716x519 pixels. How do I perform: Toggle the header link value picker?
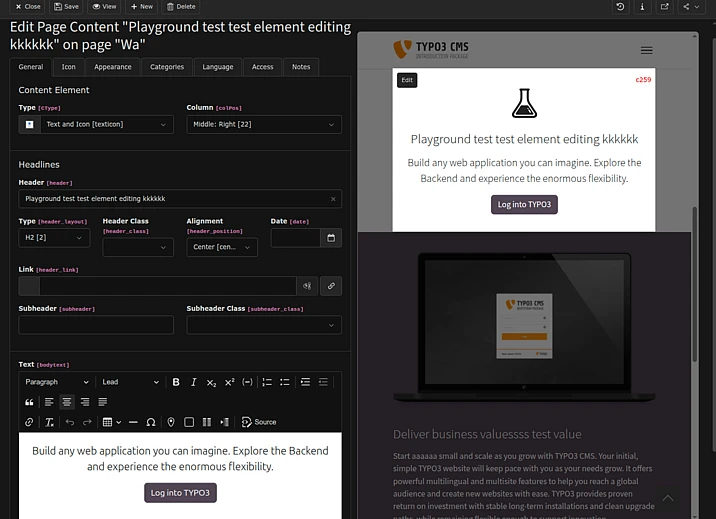tap(308, 286)
